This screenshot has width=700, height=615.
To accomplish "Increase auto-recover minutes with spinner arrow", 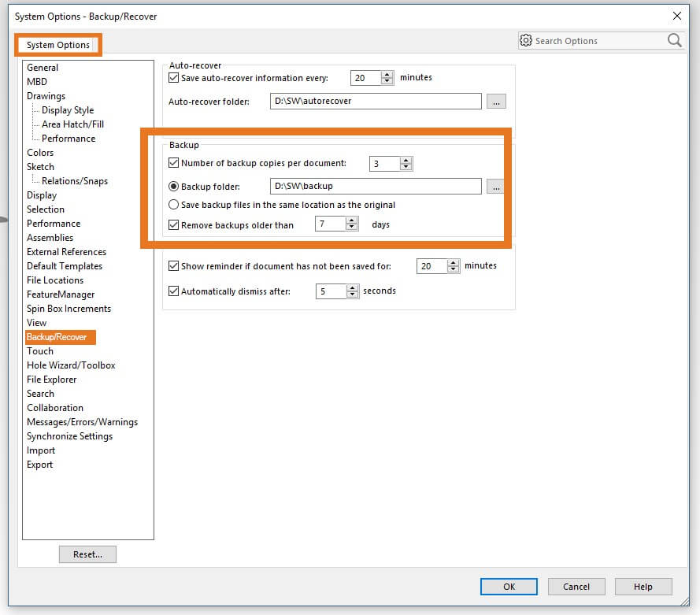I will 387,75.
